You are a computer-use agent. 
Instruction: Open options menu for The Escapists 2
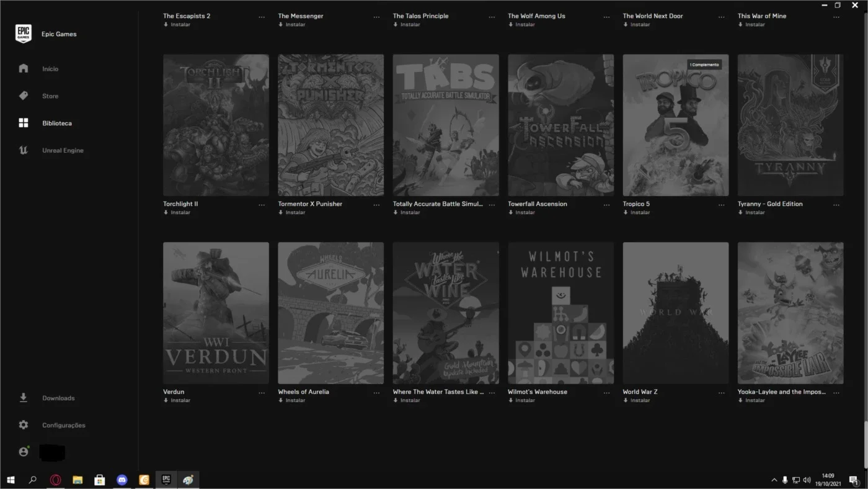[x=262, y=17]
